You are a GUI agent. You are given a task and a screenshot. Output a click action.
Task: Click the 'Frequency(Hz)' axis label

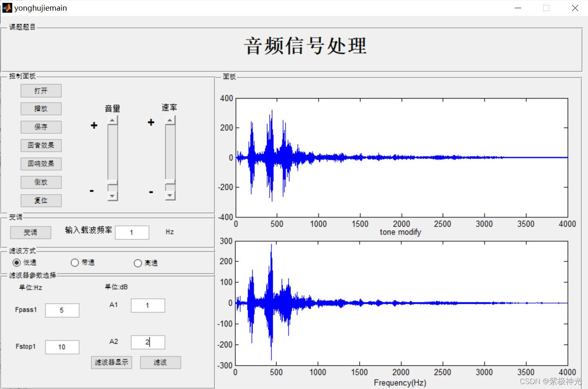400,383
